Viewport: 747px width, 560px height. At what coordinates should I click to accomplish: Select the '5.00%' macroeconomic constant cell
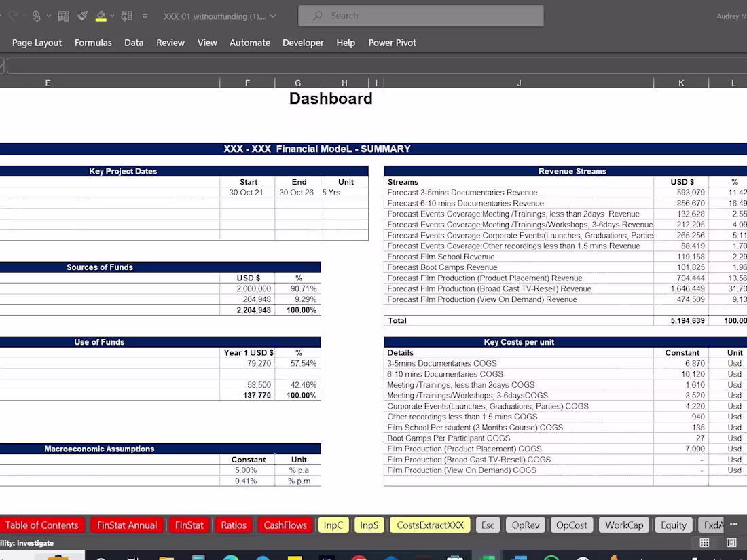tap(247, 470)
